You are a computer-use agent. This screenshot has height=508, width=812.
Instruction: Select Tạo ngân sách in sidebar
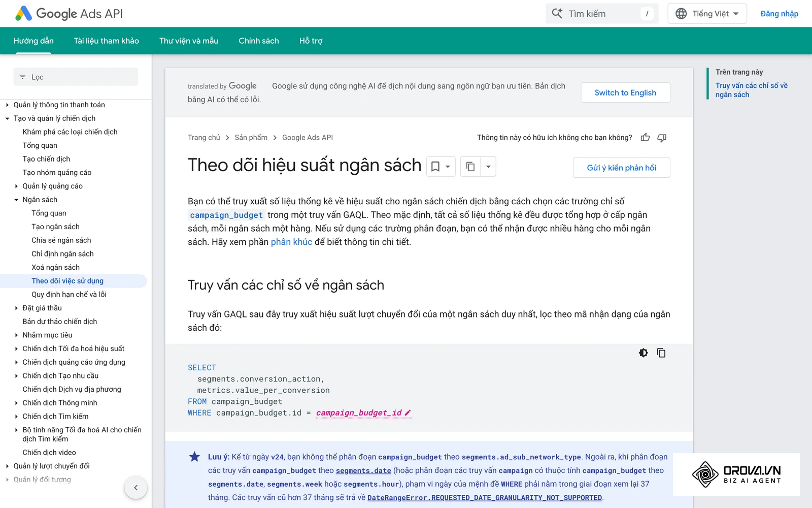pyautogui.click(x=55, y=227)
